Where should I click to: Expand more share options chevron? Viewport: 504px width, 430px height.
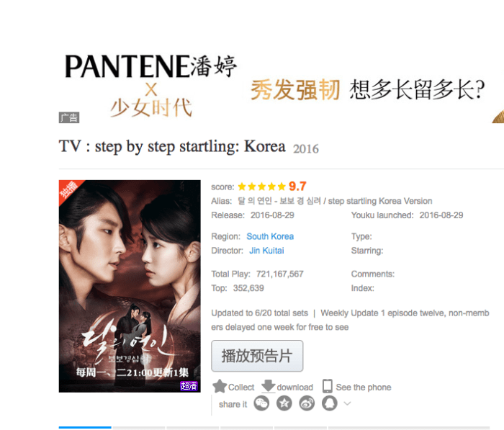click(x=347, y=403)
